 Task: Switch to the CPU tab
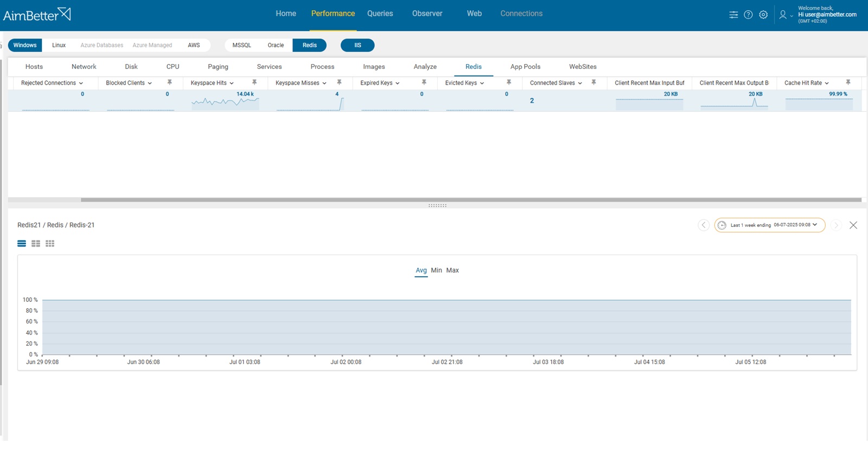click(x=173, y=67)
